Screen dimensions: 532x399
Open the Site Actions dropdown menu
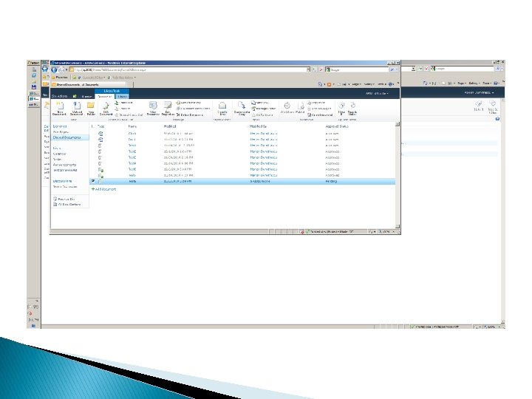[x=61, y=96]
